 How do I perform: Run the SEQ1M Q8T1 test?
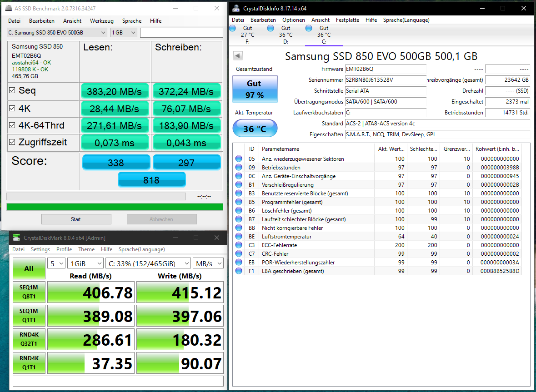click(x=29, y=292)
